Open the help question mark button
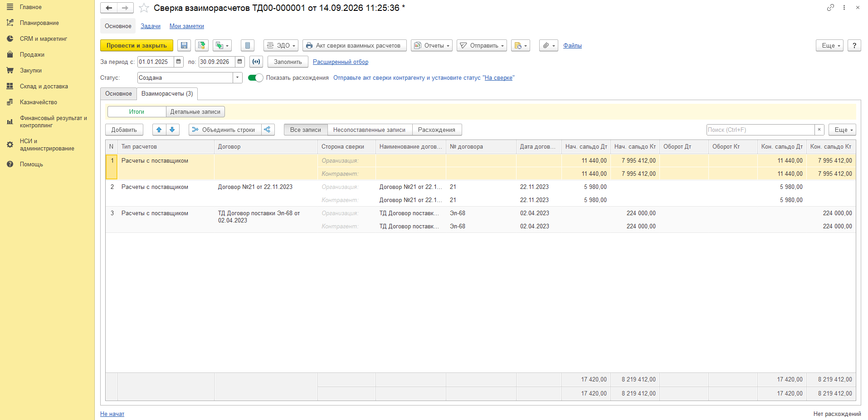868x420 pixels. tap(854, 45)
